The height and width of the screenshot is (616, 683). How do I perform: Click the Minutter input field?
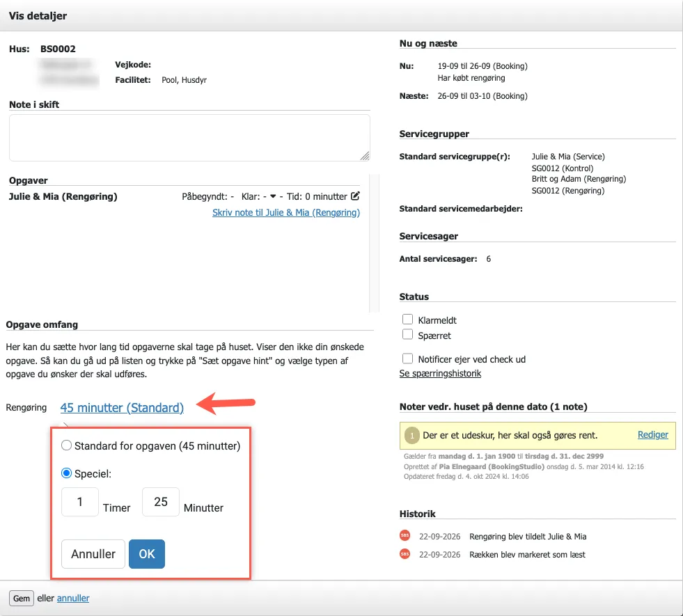(161, 502)
